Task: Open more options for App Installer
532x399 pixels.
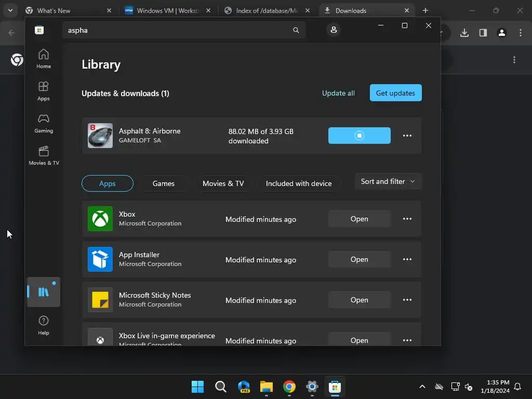Action: pyautogui.click(x=407, y=259)
